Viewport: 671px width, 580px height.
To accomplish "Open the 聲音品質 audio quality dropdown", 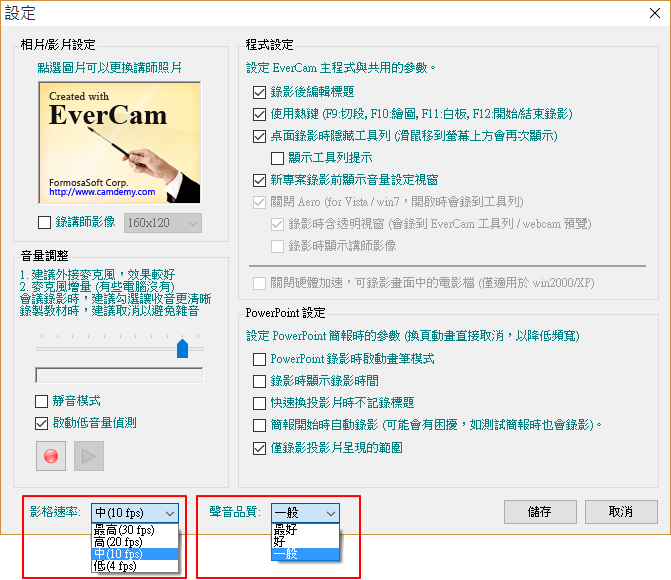I will click(x=305, y=513).
